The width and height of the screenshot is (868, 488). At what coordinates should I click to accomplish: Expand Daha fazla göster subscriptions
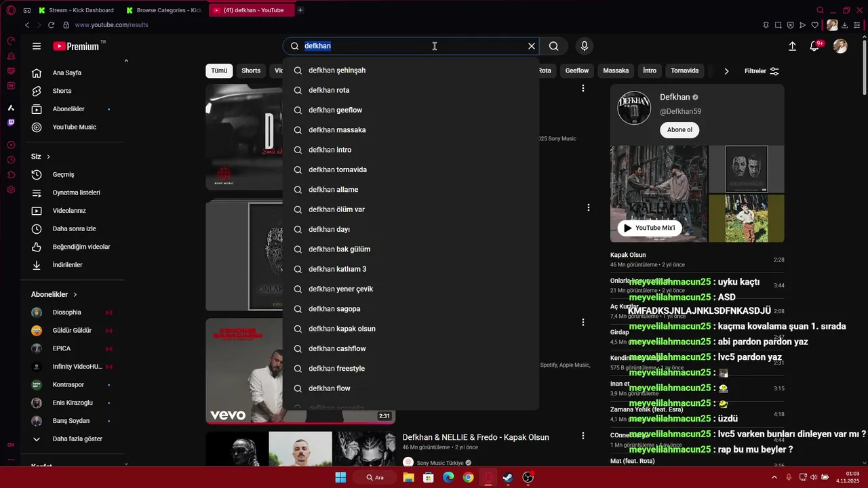[x=68, y=439]
